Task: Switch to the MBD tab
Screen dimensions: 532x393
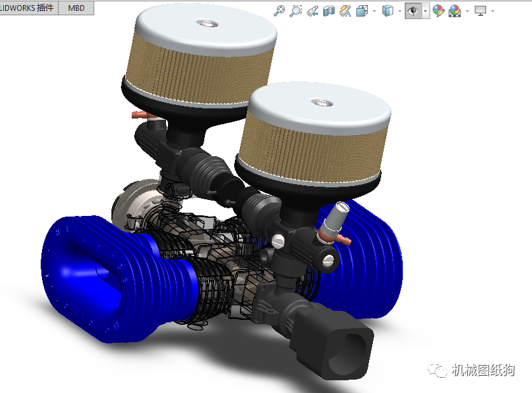Action: [76, 8]
